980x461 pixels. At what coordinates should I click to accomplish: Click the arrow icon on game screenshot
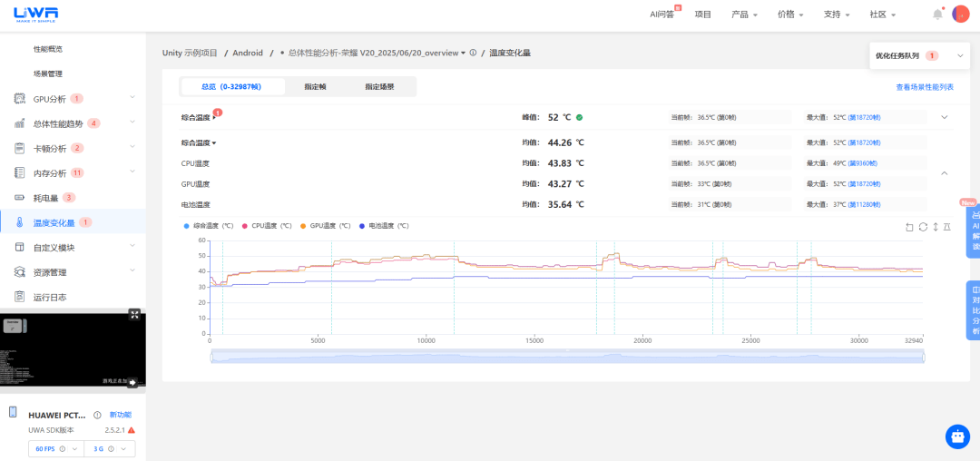point(132,382)
